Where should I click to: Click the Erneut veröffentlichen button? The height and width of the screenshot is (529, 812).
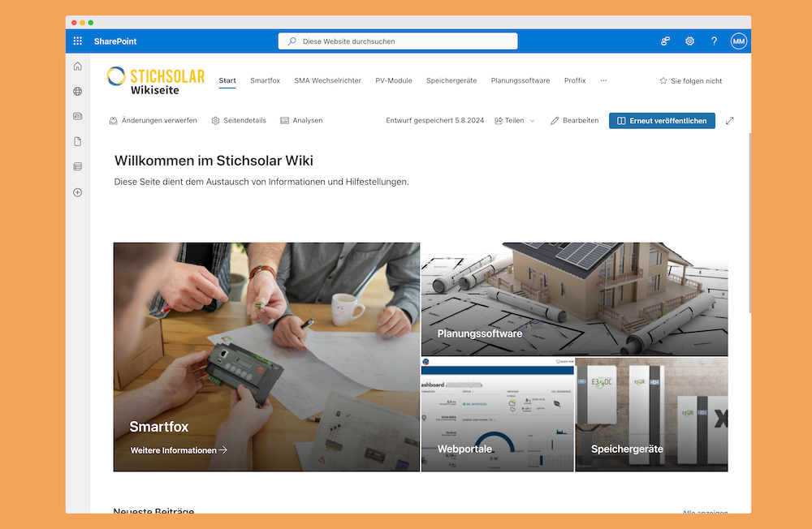[x=662, y=121]
